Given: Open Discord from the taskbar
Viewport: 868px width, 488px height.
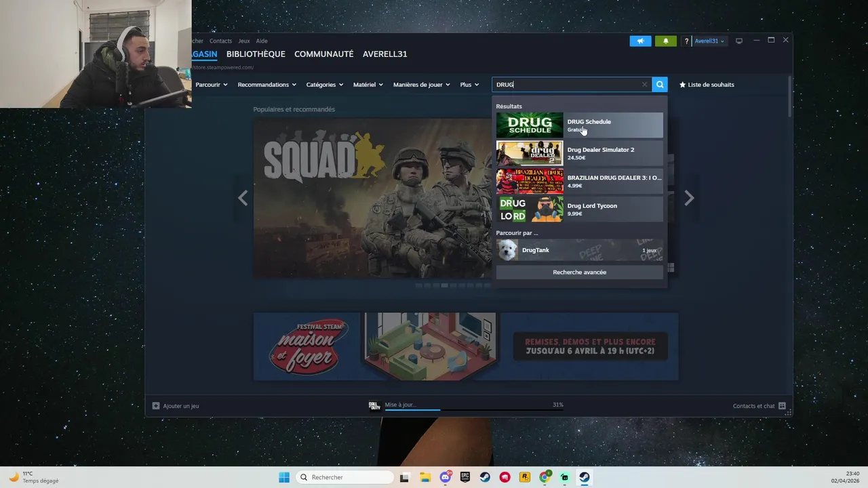Looking at the screenshot, I should coord(445,477).
